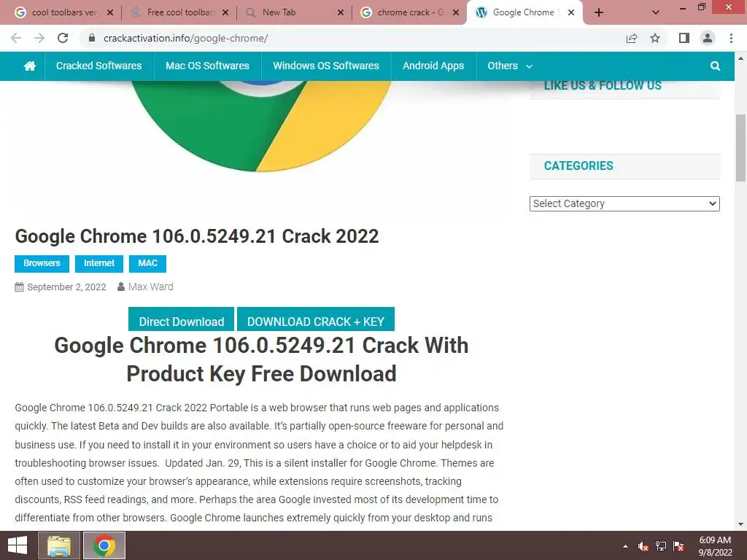Open the Select Category dropdown

624,204
